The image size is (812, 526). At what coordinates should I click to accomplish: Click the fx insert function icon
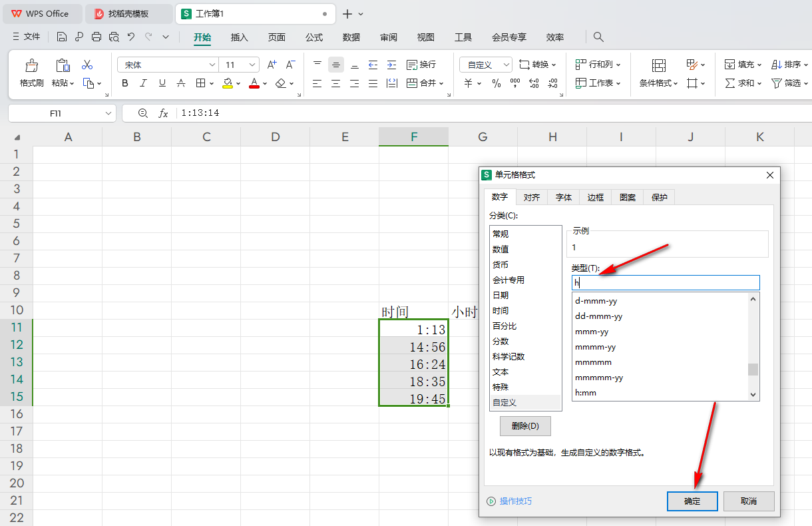point(163,113)
